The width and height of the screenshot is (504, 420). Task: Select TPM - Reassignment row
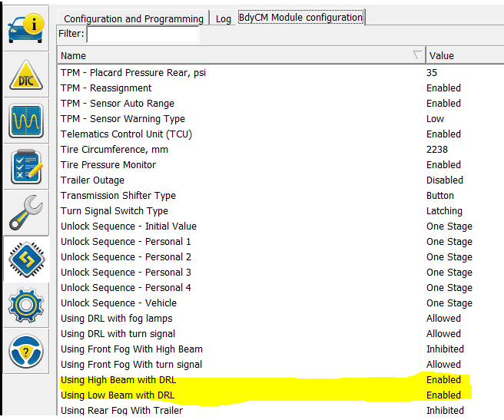point(280,88)
